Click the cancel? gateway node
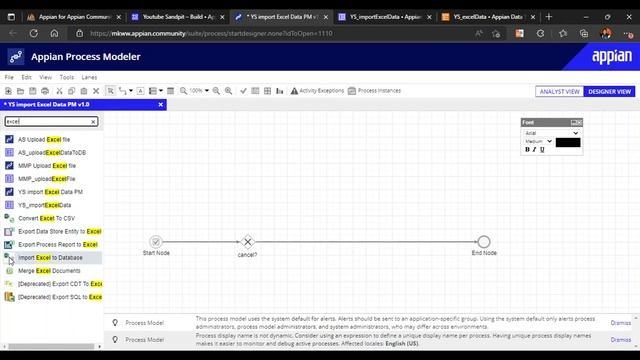This screenshot has width=640, height=360. tap(247, 242)
